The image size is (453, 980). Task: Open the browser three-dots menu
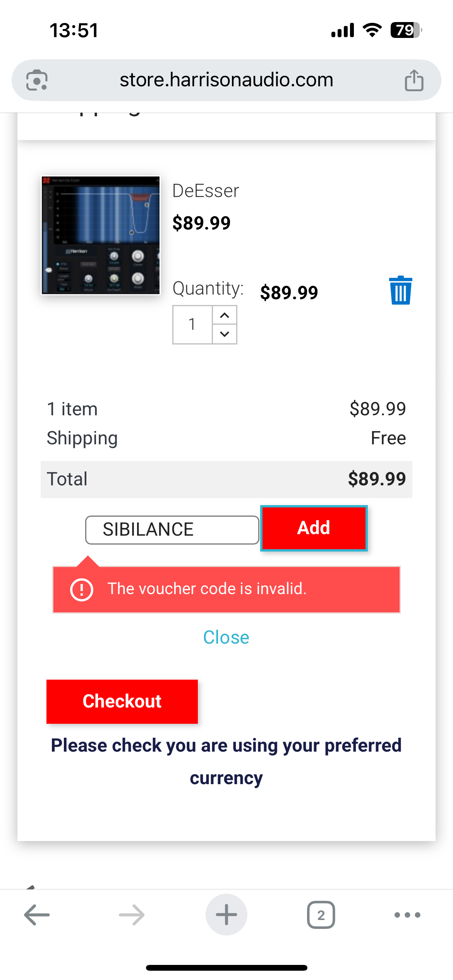tap(407, 915)
